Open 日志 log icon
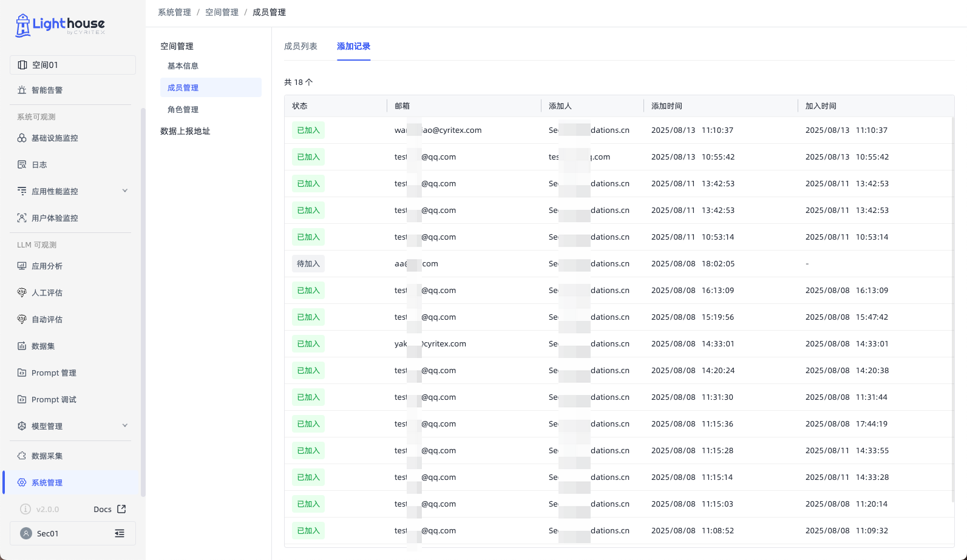967x560 pixels. coord(22,164)
